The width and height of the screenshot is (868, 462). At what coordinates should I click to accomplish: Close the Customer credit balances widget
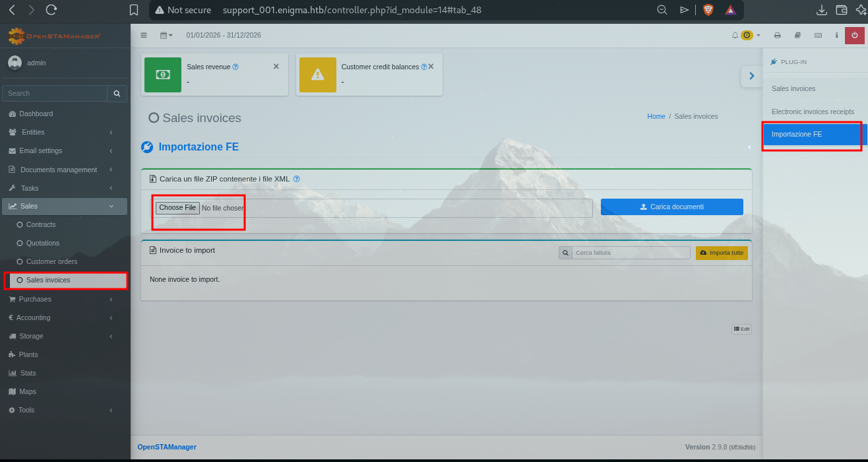[x=431, y=67]
